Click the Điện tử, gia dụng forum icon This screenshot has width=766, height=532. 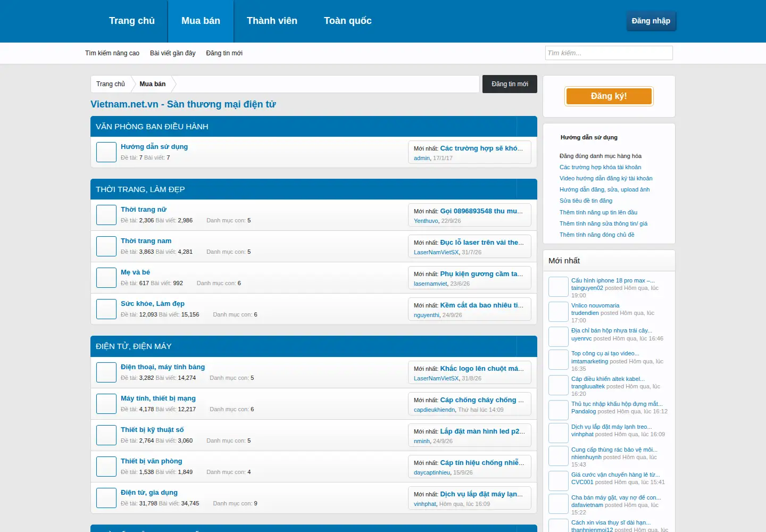click(x=106, y=498)
